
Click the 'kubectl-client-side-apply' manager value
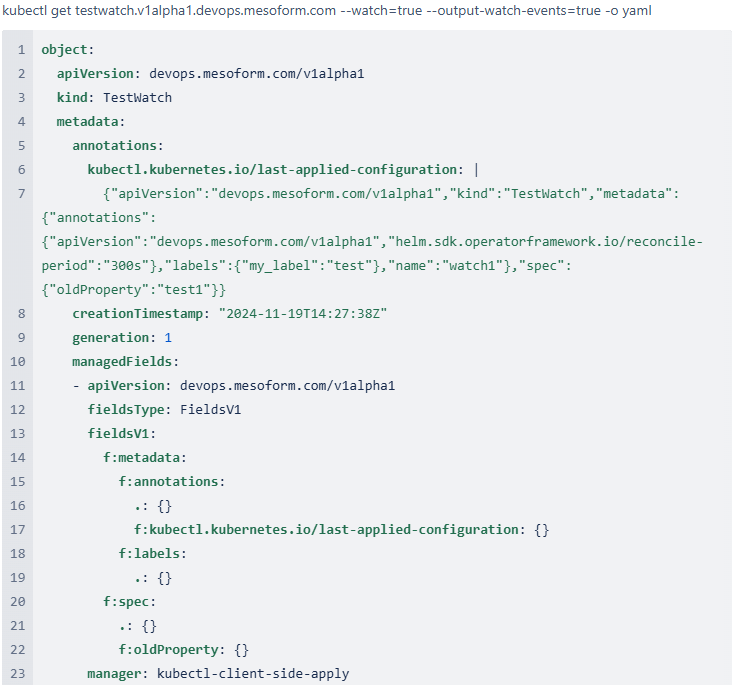pos(253,673)
